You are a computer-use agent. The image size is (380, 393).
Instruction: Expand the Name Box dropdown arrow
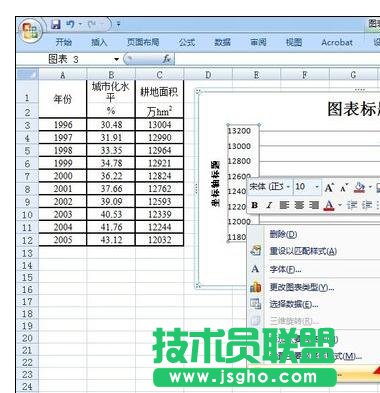[116, 59]
